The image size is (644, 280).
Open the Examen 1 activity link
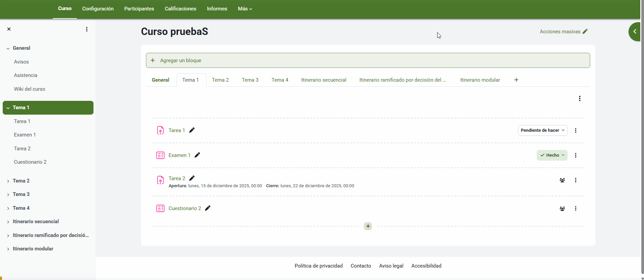pos(180,155)
